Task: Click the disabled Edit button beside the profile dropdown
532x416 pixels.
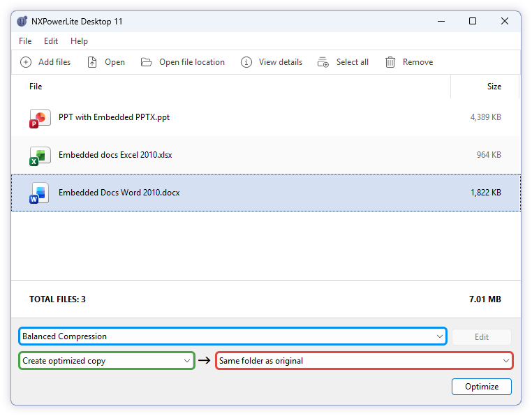Action: point(482,337)
